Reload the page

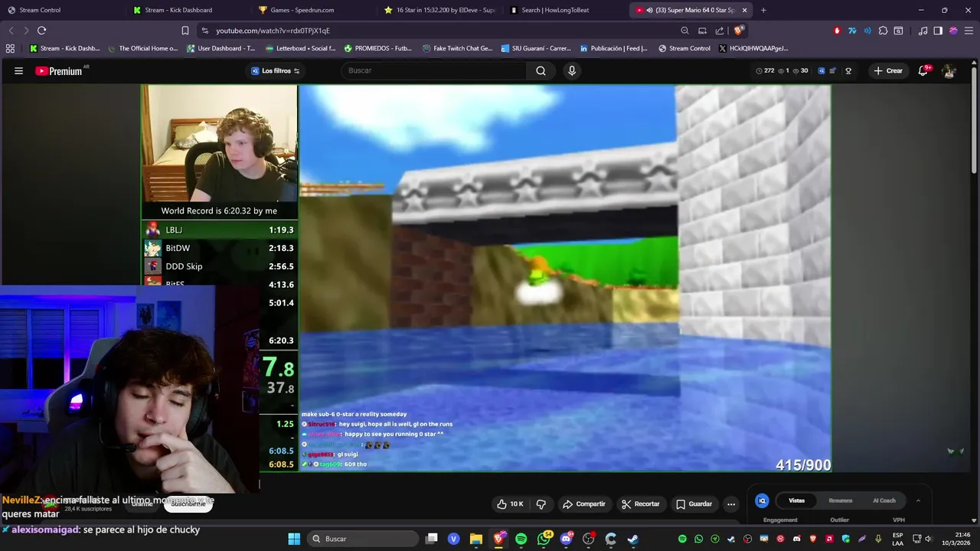pyautogui.click(x=41, y=31)
